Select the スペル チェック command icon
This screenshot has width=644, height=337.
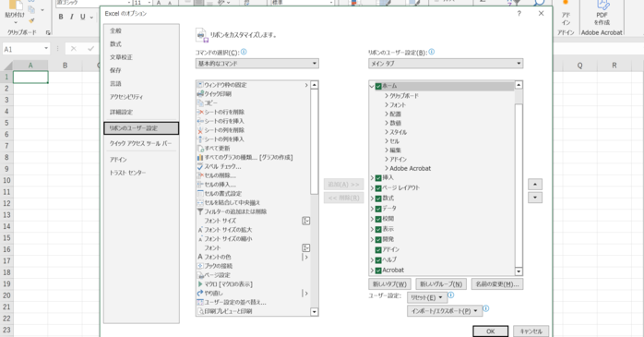pos(200,166)
